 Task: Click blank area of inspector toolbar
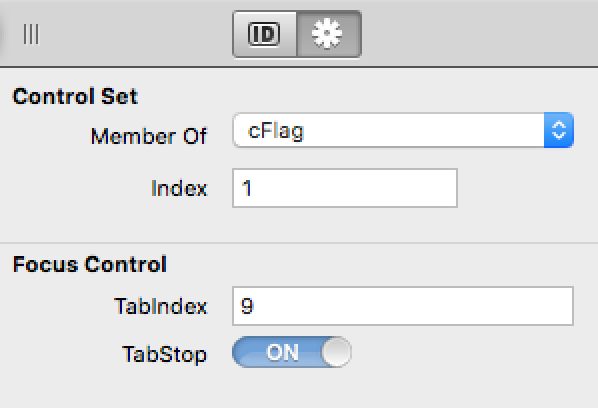(x=477, y=34)
